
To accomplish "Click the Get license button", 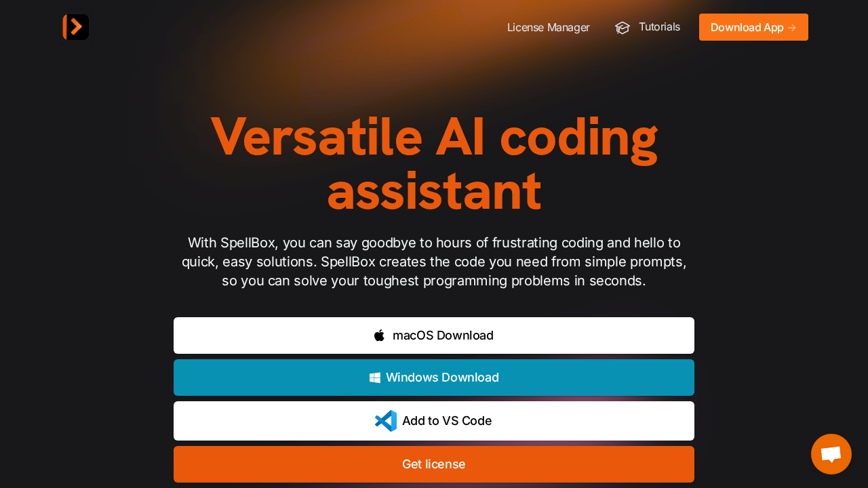I will [x=434, y=464].
